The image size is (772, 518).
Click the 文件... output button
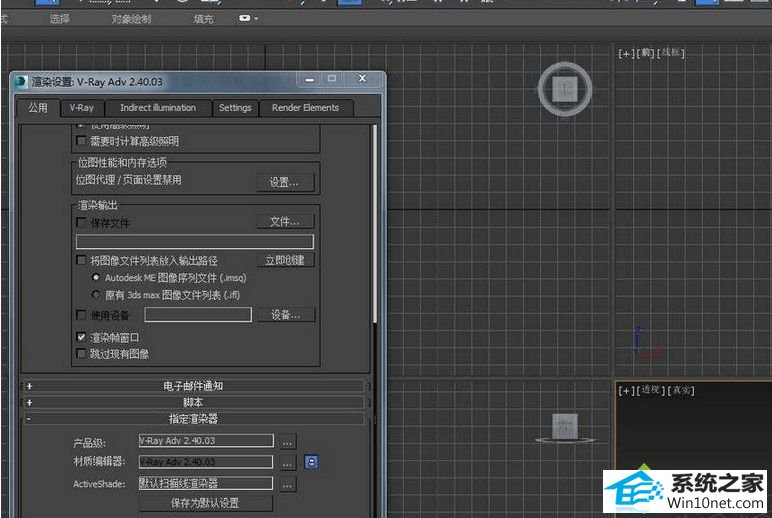[285, 222]
